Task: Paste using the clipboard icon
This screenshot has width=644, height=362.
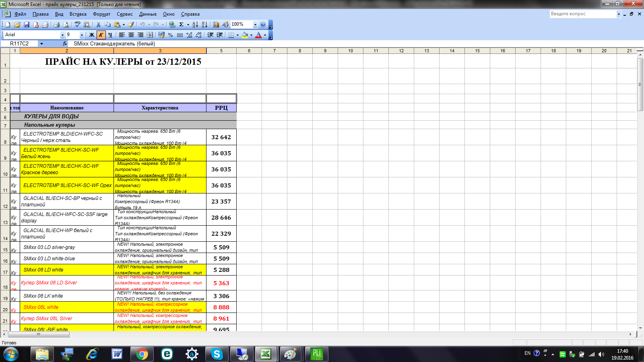Action: coord(117,25)
